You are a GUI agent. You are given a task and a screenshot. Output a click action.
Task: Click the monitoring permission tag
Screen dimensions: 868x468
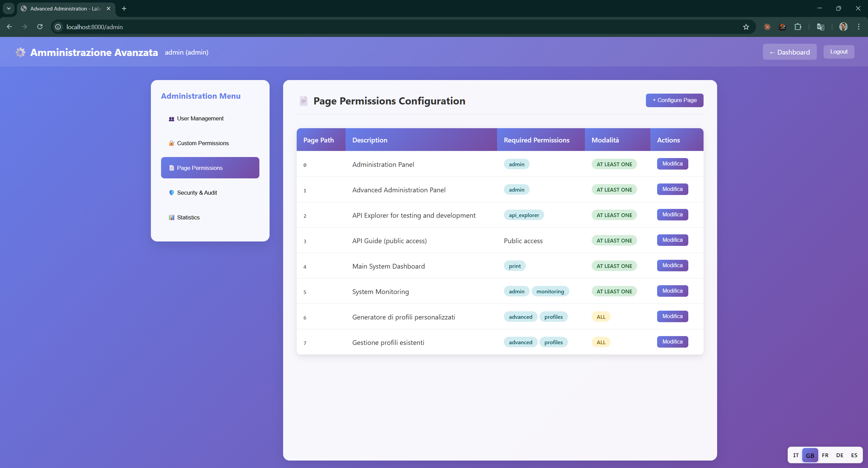(x=550, y=291)
